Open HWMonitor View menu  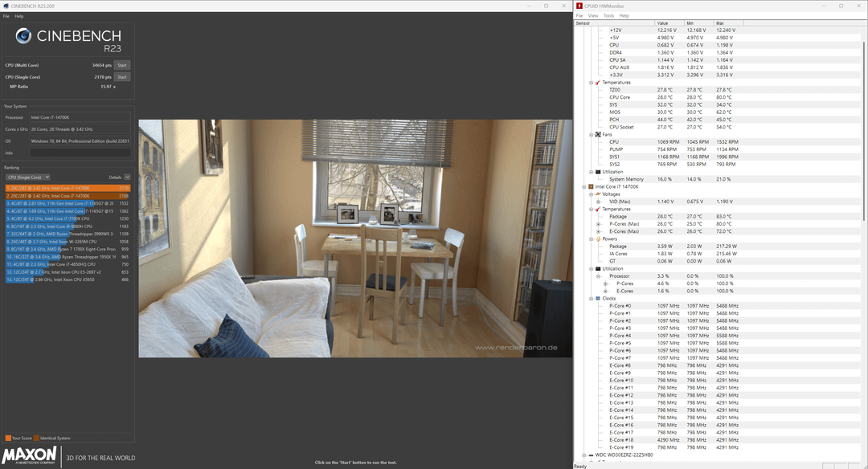tap(593, 15)
